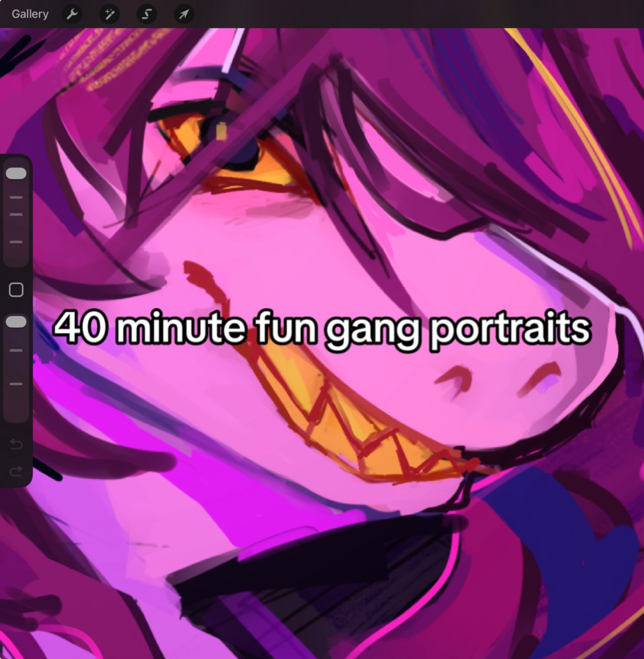Screen dimensions: 644x659
Task: Undo the last stroke
Action: tap(16, 444)
